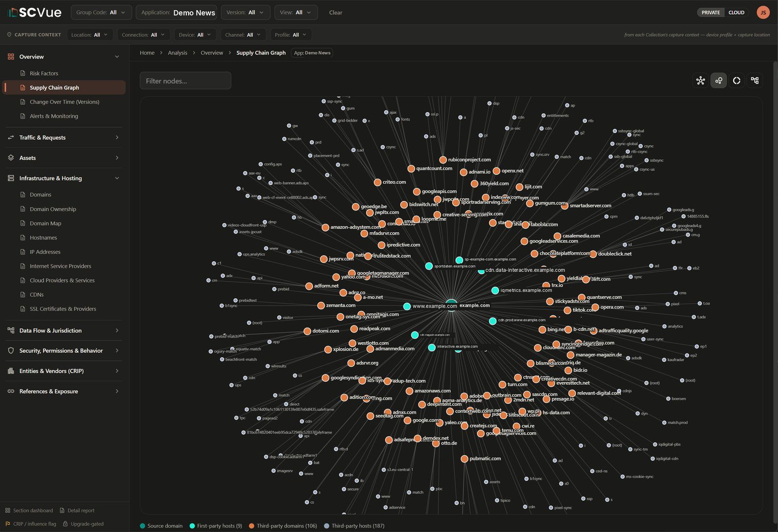Click the Upgrade-gated lock icon
This screenshot has height=532, width=778.
click(x=65, y=524)
